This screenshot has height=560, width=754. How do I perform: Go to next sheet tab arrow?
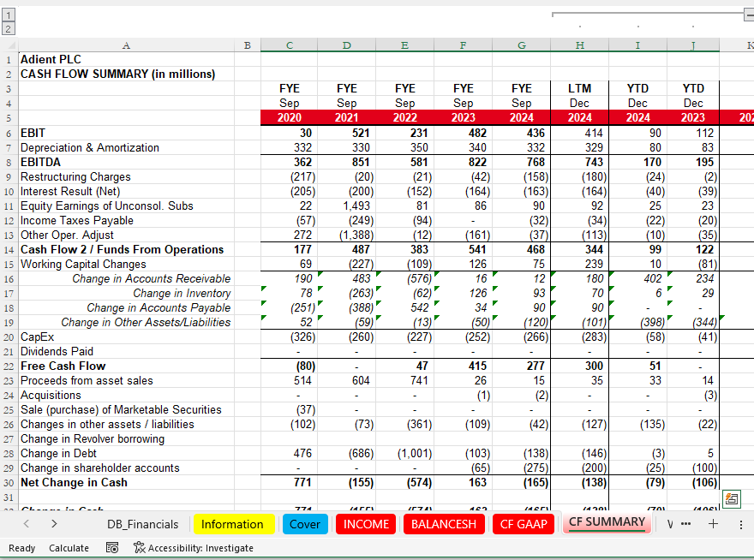point(54,523)
